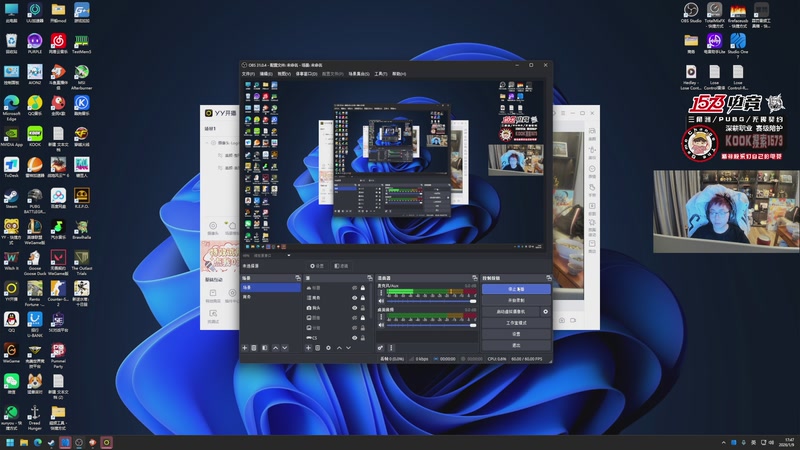The height and width of the screenshot is (450, 800).
Task: Toggle the lock on the CS source
Action: pos(363,338)
